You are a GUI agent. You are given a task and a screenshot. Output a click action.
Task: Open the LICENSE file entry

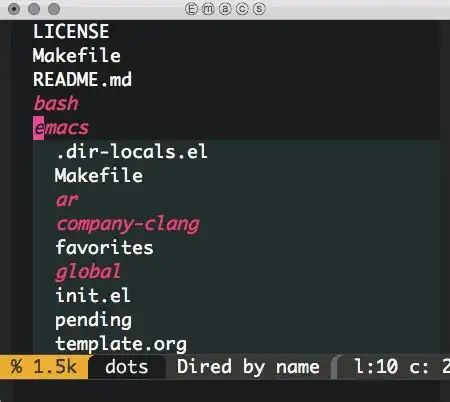71,32
